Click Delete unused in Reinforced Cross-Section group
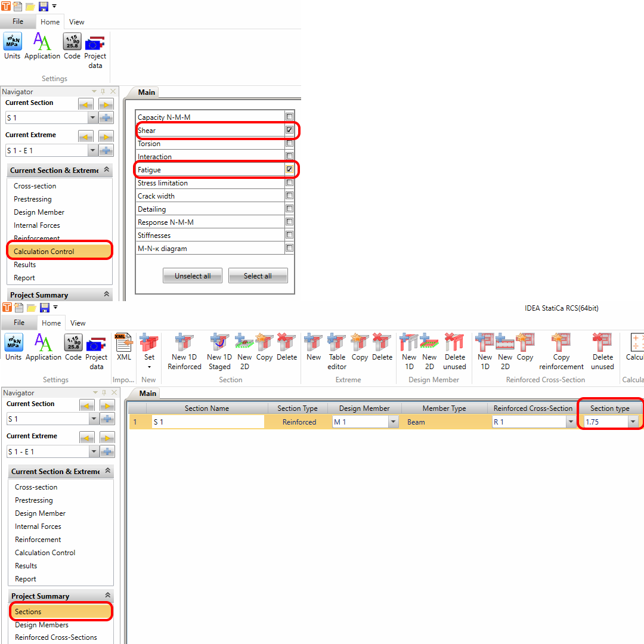This screenshot has width=644, height=644. [x=602, y=352]
